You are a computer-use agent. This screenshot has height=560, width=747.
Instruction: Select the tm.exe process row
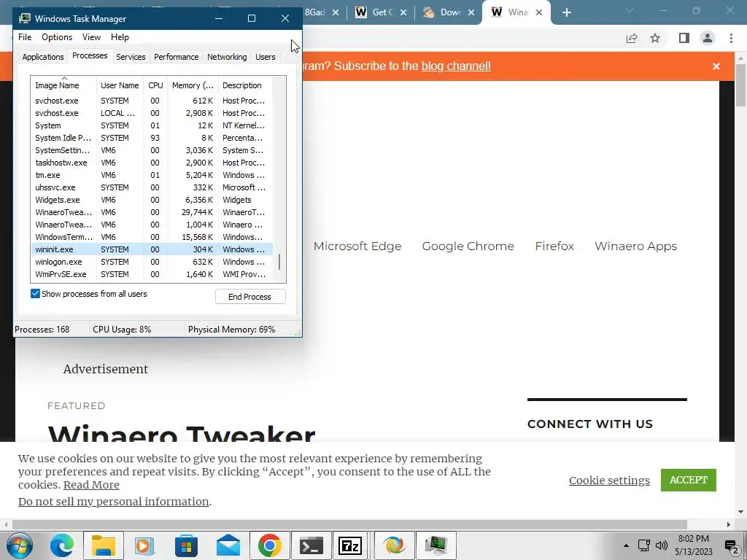point(152,175)
